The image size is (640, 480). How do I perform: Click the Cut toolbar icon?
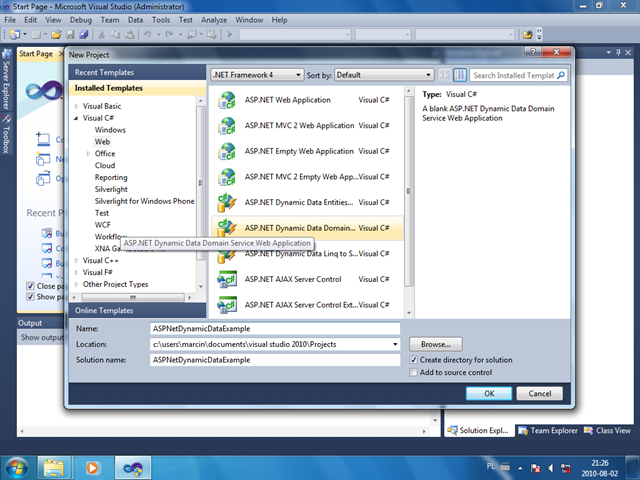point(102,35)
